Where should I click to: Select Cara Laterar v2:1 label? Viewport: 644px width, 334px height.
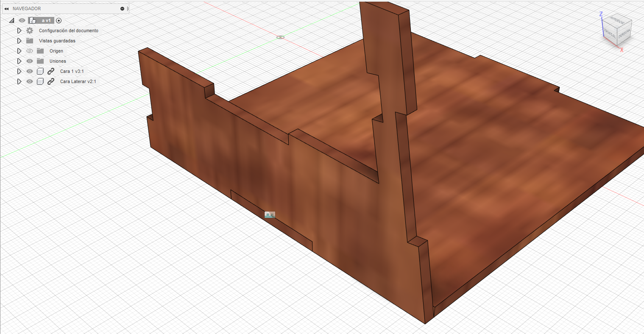(x=78, y=81)
